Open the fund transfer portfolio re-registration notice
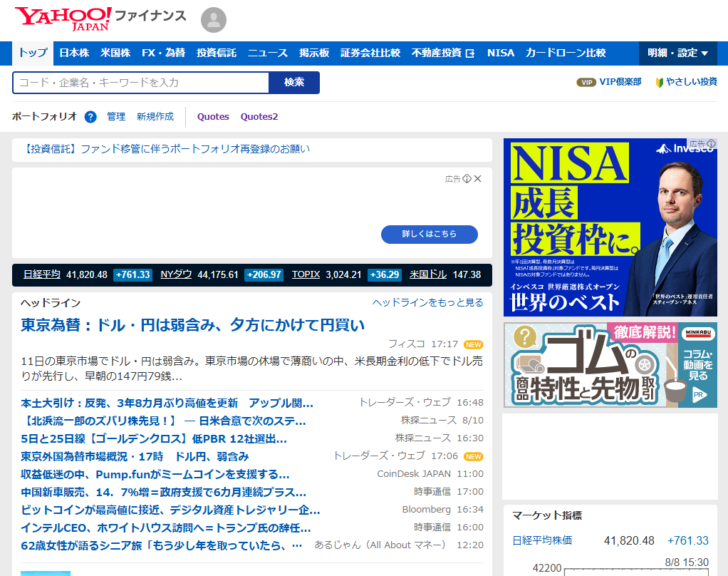 (166, 149)
